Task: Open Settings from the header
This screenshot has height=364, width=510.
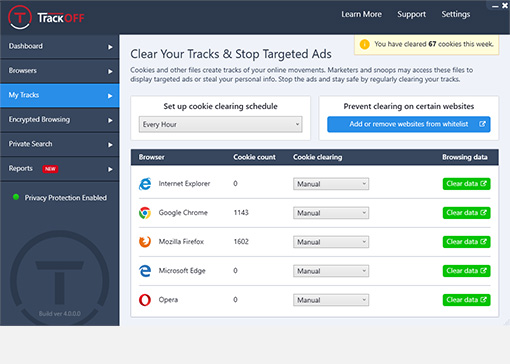Action: [x=456, y=14]
